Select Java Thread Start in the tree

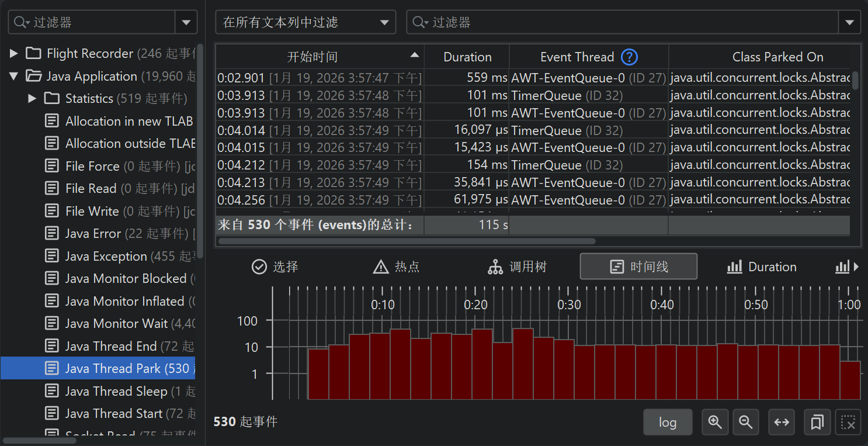click(x=119, y=414)
